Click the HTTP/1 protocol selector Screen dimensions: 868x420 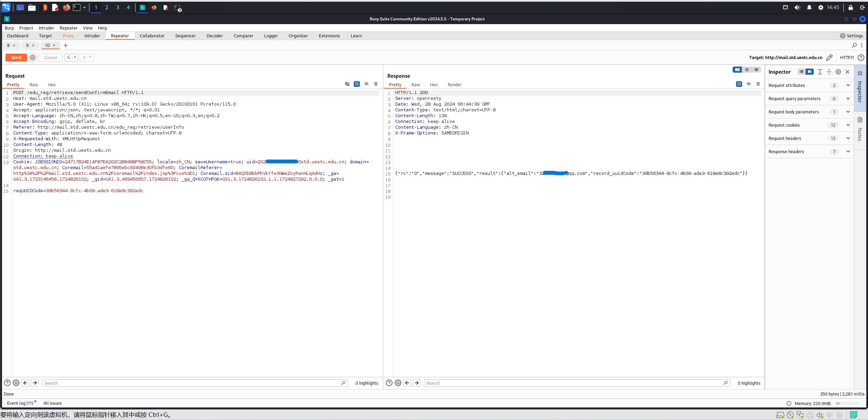click(x=847, y=57)
